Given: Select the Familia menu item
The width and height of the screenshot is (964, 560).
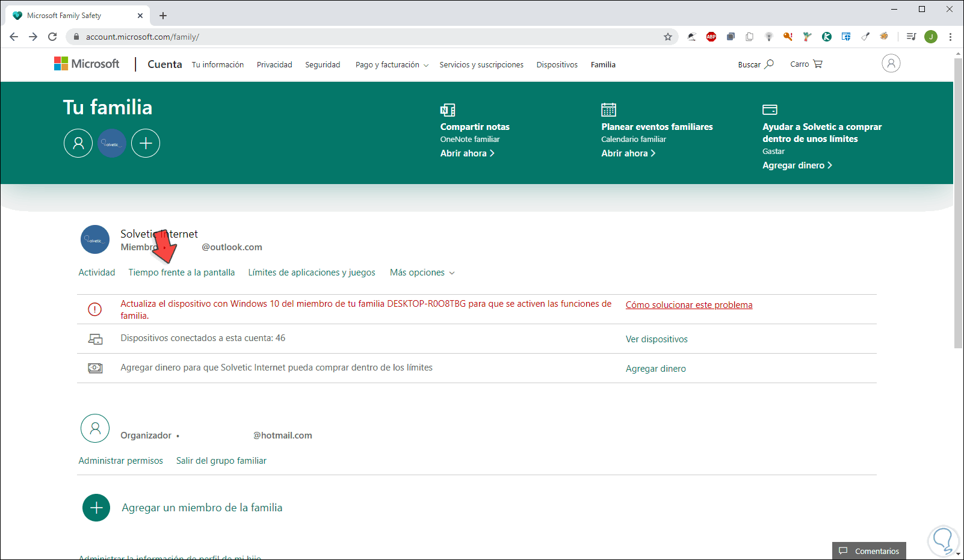Looking at the screenshot, I should click(603, 65).
